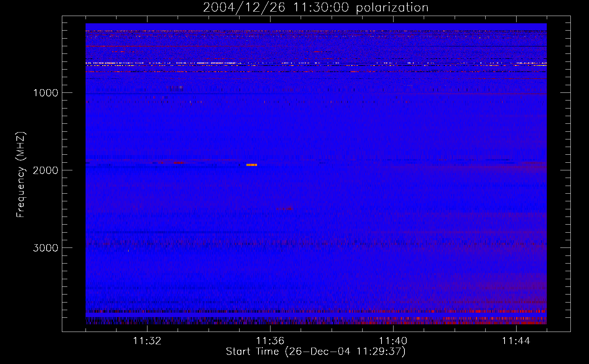Image resolution: width=589 pixels, height=364 pixels.
Task: Click the 3000 frequency tick label
Action: (46, 248)
